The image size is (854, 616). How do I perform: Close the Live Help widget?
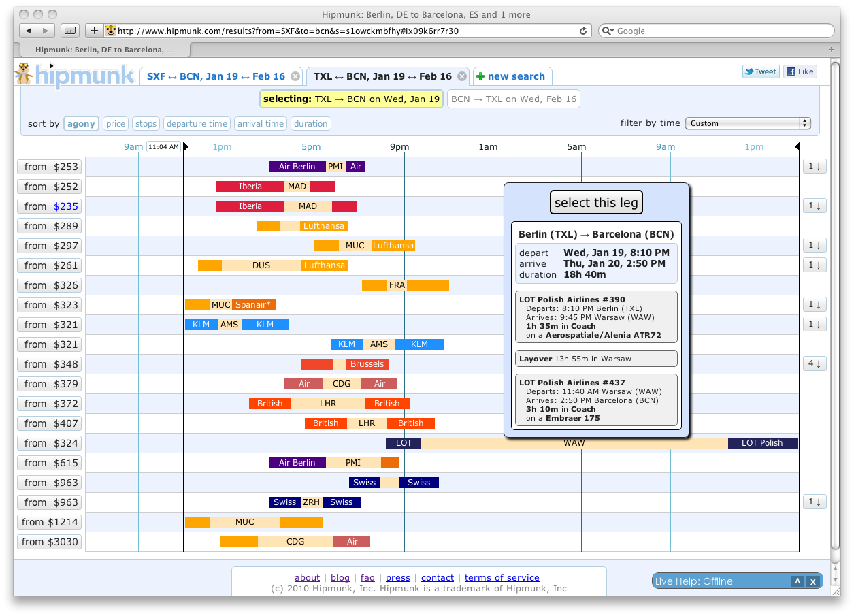tap(812, 581)
